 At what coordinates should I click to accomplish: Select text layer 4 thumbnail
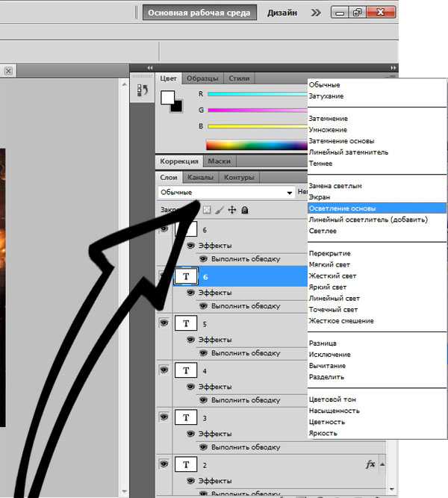pyautogui.click(x=186, y=370)
